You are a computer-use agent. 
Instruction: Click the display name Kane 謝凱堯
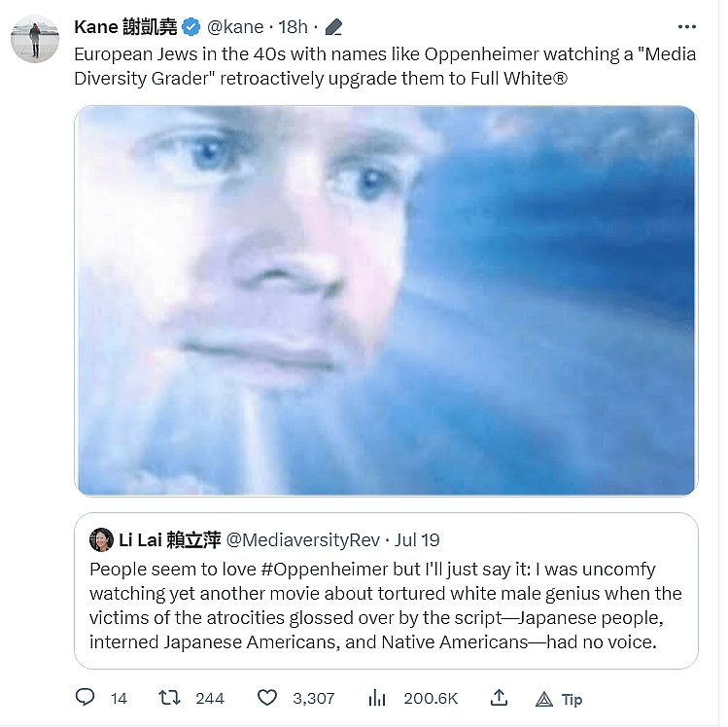(125, 27)
